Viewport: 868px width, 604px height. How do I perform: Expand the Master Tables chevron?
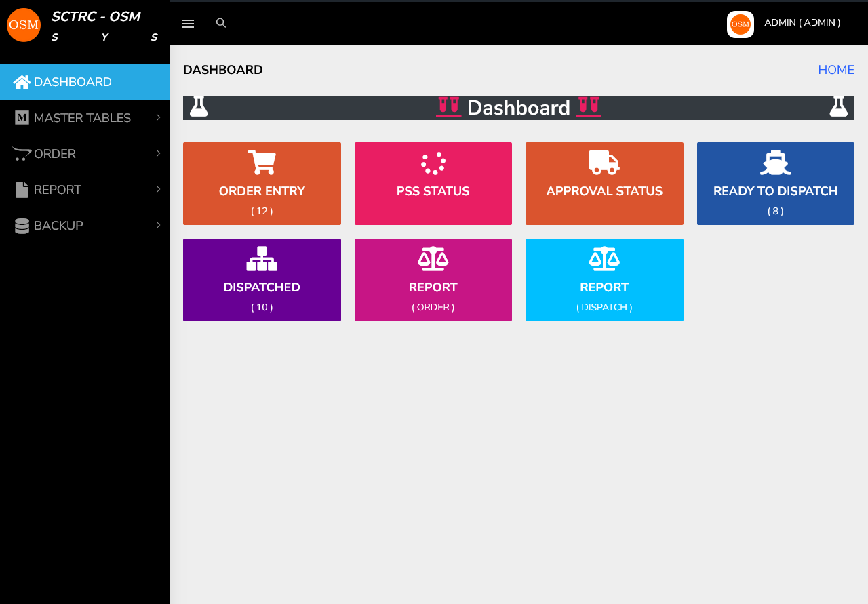coord(158,117)
